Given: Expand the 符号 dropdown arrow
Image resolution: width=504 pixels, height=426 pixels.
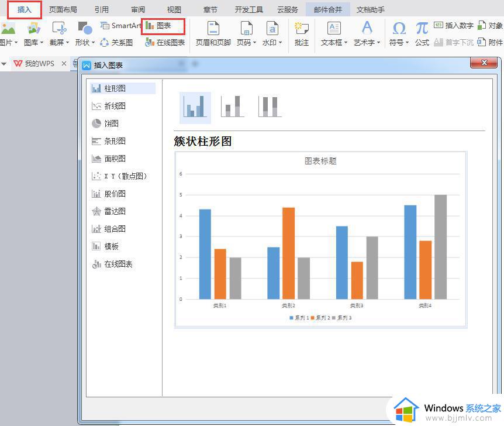Looking at the screenshot, I should point(407,43).
